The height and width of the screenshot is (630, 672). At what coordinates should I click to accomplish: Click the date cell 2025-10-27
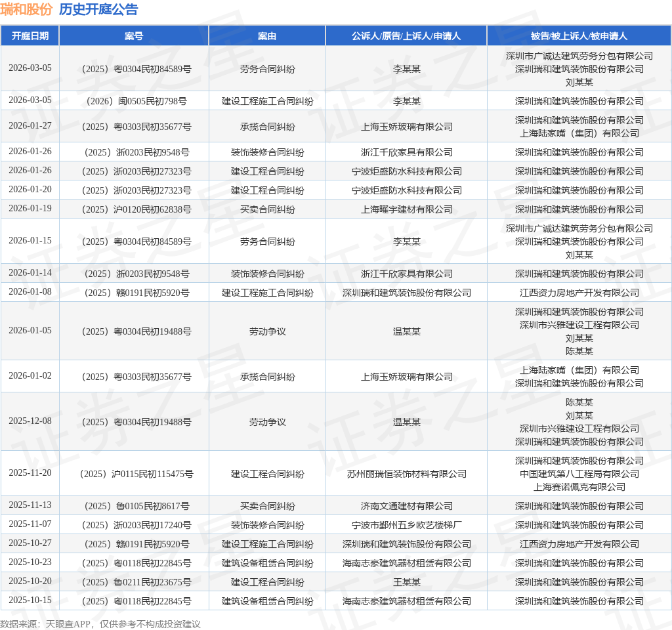click(x=30, y=543)
